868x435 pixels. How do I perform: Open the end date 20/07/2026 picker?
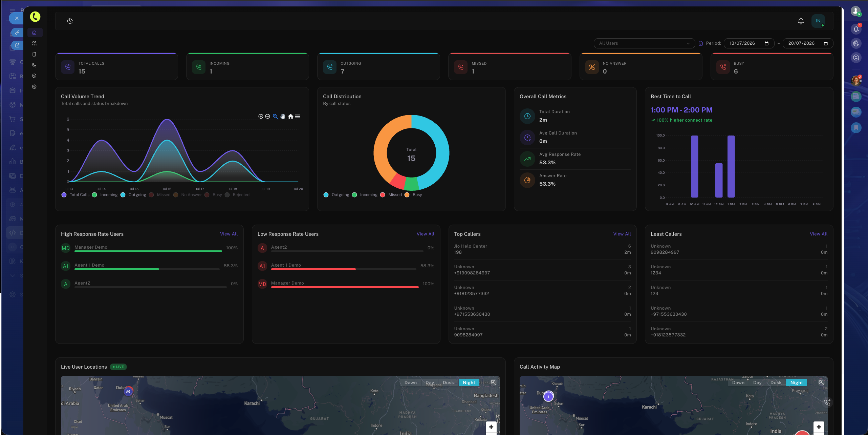point(808,43)
